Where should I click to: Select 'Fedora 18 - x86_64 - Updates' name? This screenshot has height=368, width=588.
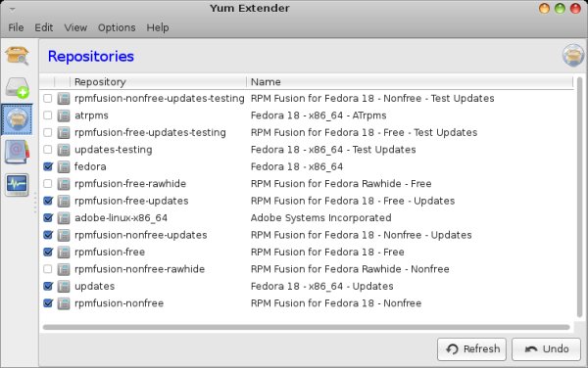click(x=322, y=287)
